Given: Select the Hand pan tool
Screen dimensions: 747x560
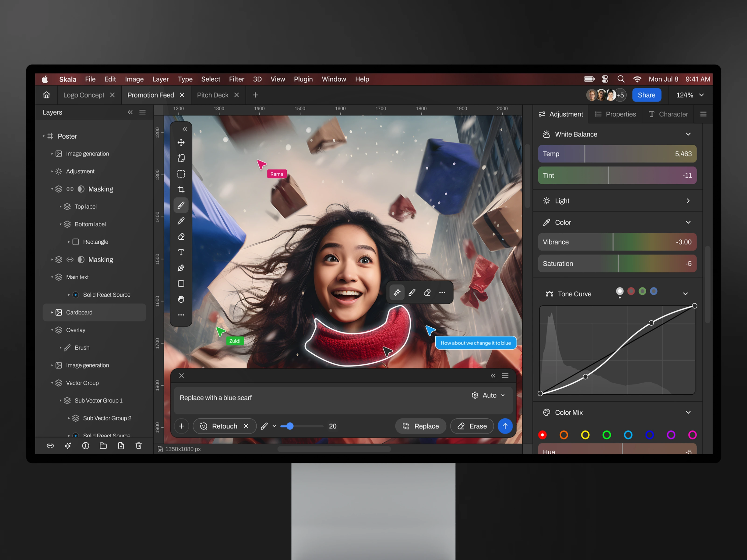Looking at the screenshot, I should 181,299.
